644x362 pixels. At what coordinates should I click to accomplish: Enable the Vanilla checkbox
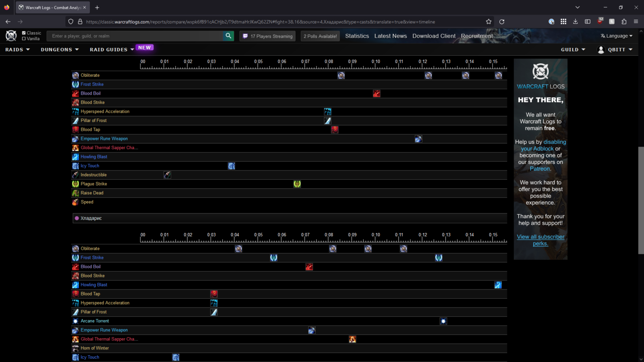click(24, 39)
